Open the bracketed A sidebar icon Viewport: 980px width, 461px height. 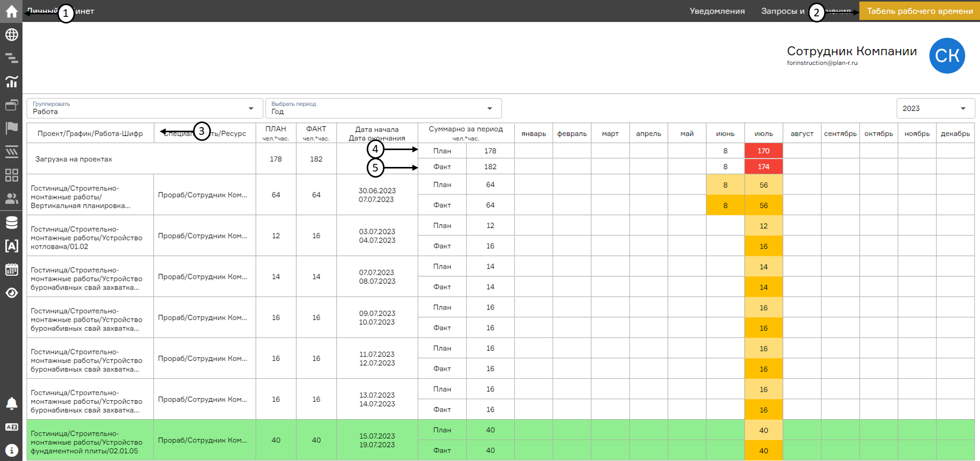(x=11, y=246)
